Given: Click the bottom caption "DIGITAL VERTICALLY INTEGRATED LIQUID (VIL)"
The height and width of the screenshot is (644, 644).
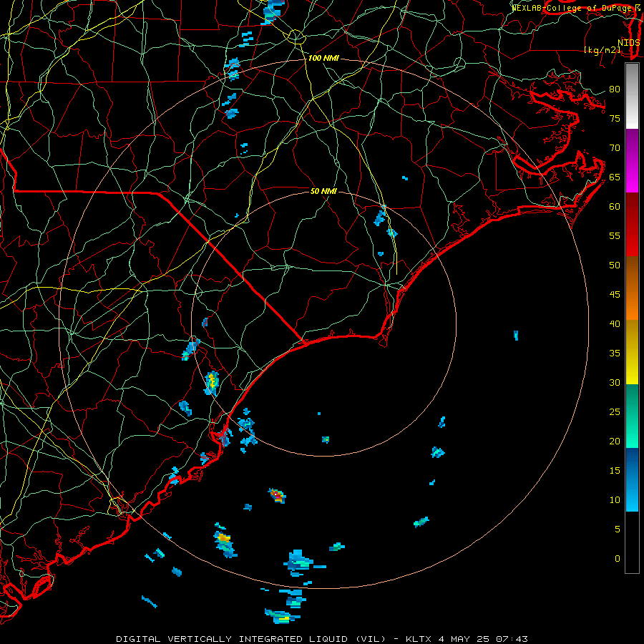Looking at the screenshot, I should 251,639.
